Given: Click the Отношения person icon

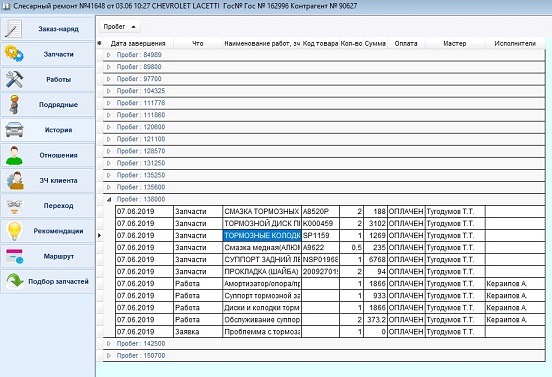Looking at the screenshot, I should point(14,155).
